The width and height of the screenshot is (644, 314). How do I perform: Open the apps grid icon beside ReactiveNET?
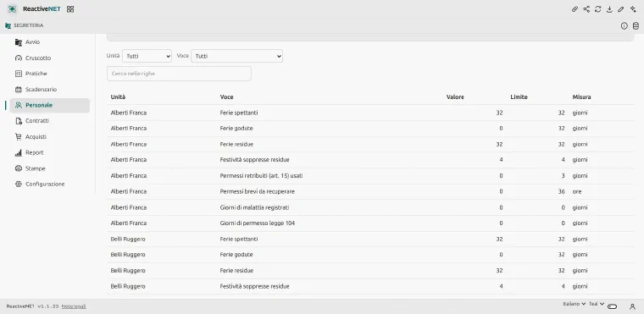(x=70, y=9)
